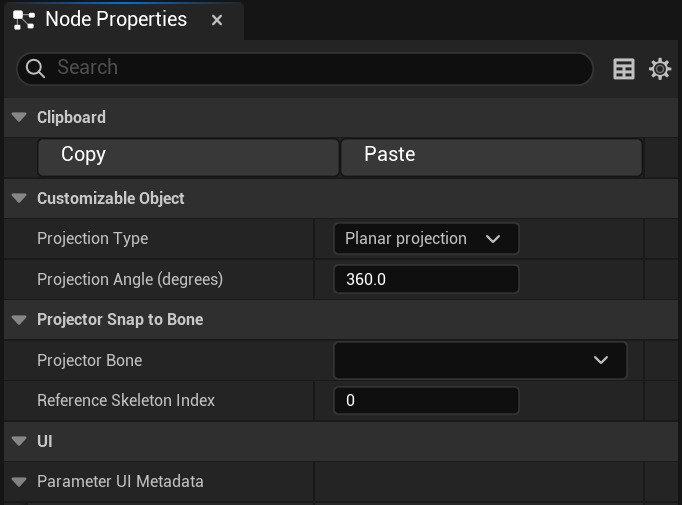Open the Projection Type dropdown

coord(426,238)
